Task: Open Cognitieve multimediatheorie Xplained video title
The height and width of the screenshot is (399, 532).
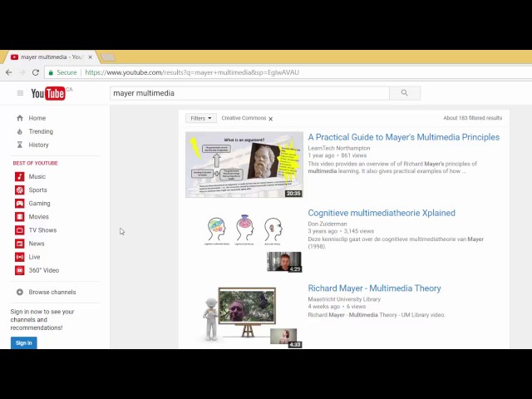Action: point(382,213)
